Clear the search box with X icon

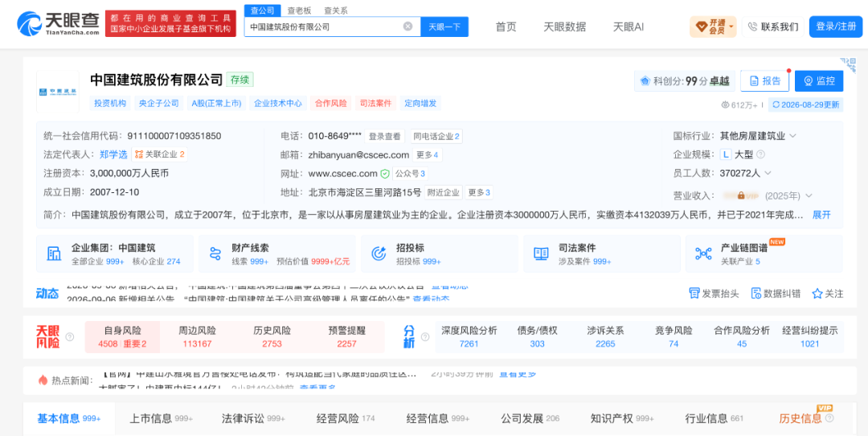[407, 26]
